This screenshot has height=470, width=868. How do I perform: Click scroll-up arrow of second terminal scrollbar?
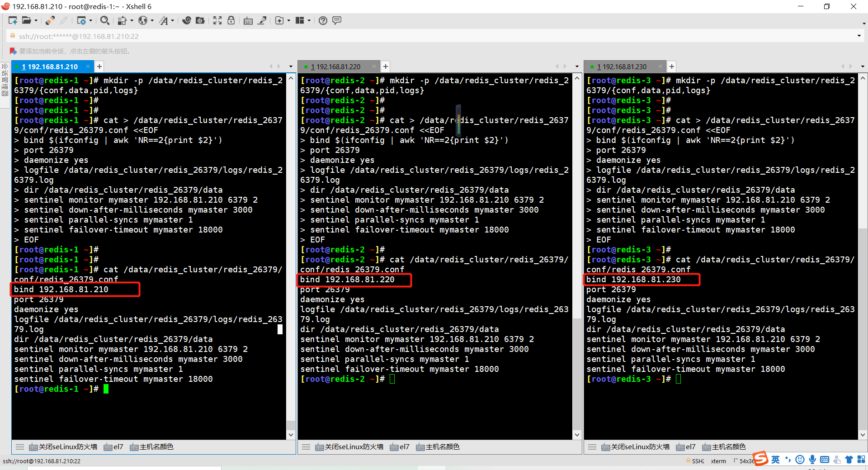point(577,78)
